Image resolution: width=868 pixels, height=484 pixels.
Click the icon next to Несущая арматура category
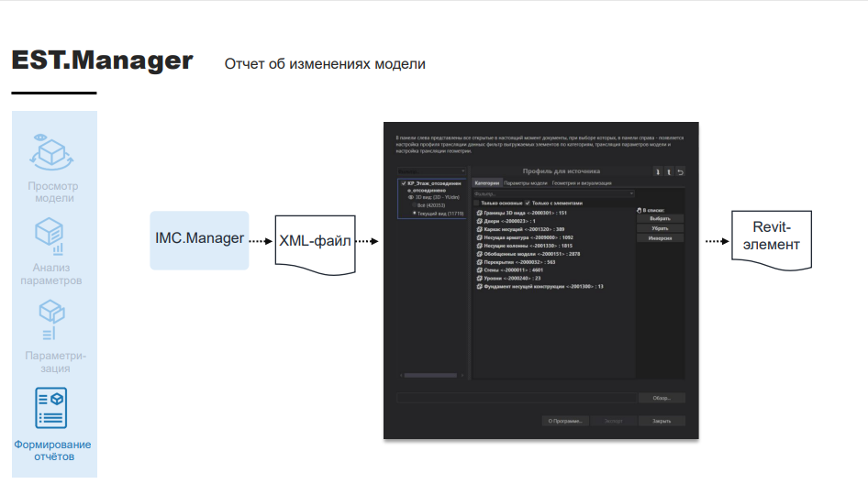pos(479,237)
